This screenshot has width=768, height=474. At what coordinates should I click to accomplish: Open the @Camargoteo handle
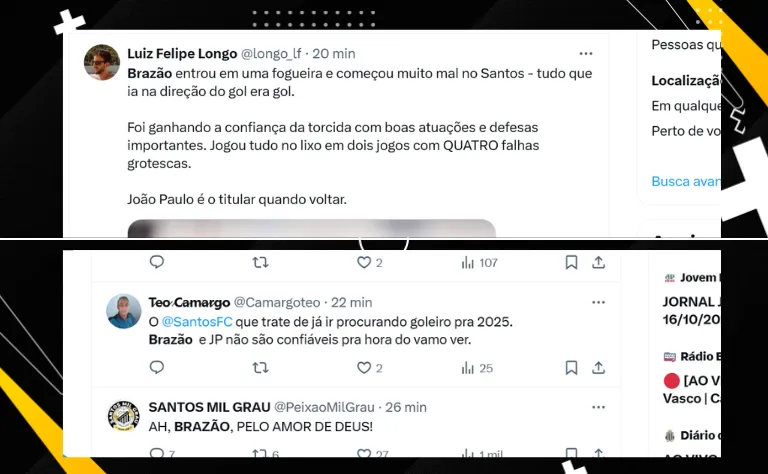(x=277, y=303)
